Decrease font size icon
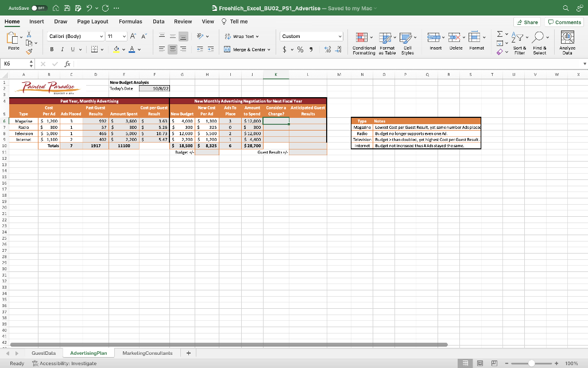 click(144, 36)
